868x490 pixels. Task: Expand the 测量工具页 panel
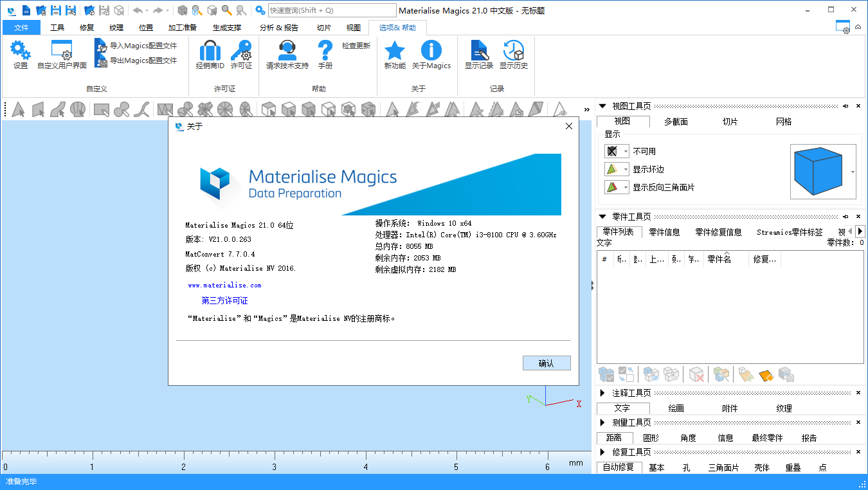[x=602, y=422]
